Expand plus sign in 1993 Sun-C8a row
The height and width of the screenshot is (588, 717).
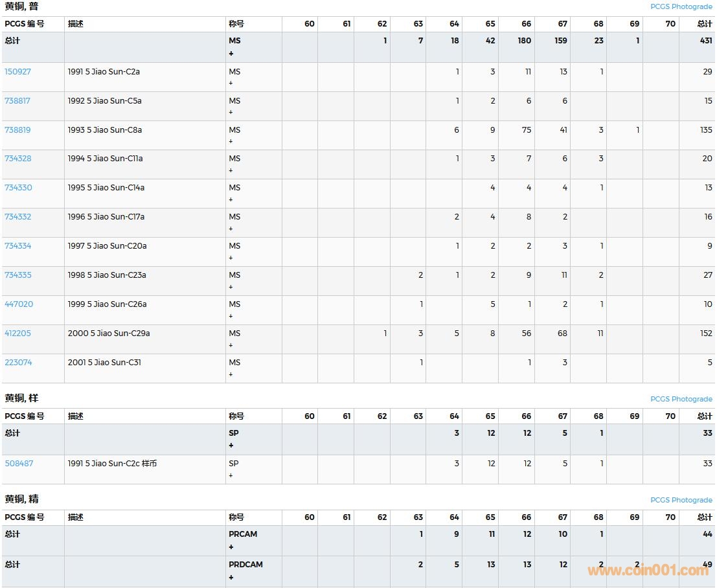231,142
